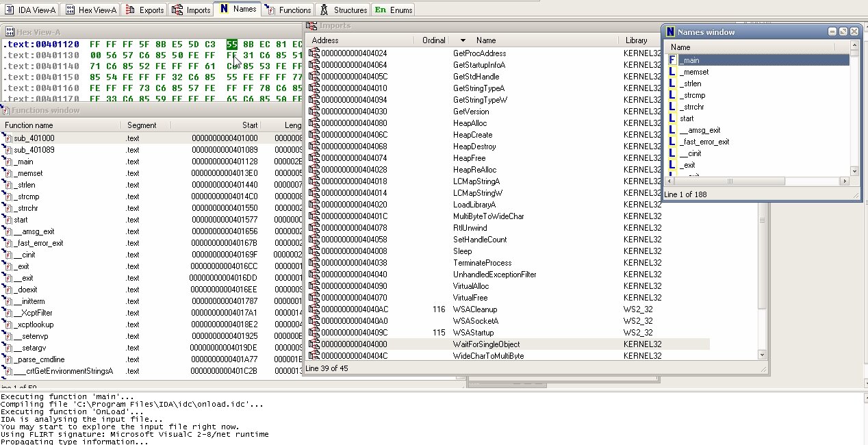The height and width of the screenshot is (445, 868).
Task: Click the L icon beside _memset
Action: (x=672, y=72)
